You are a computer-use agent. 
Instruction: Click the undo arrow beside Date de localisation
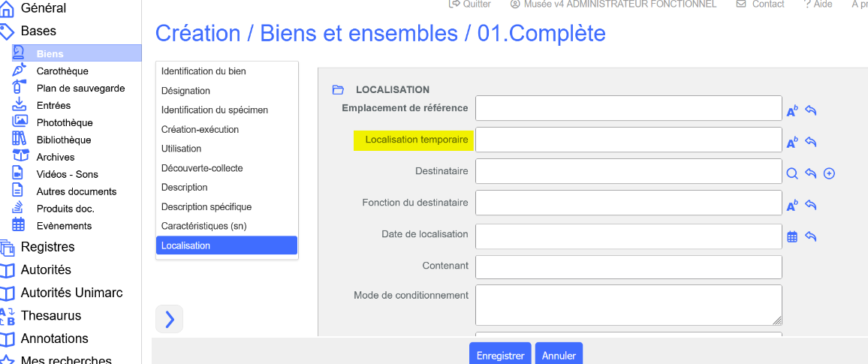pyautogui.click(x=811, y=236)
